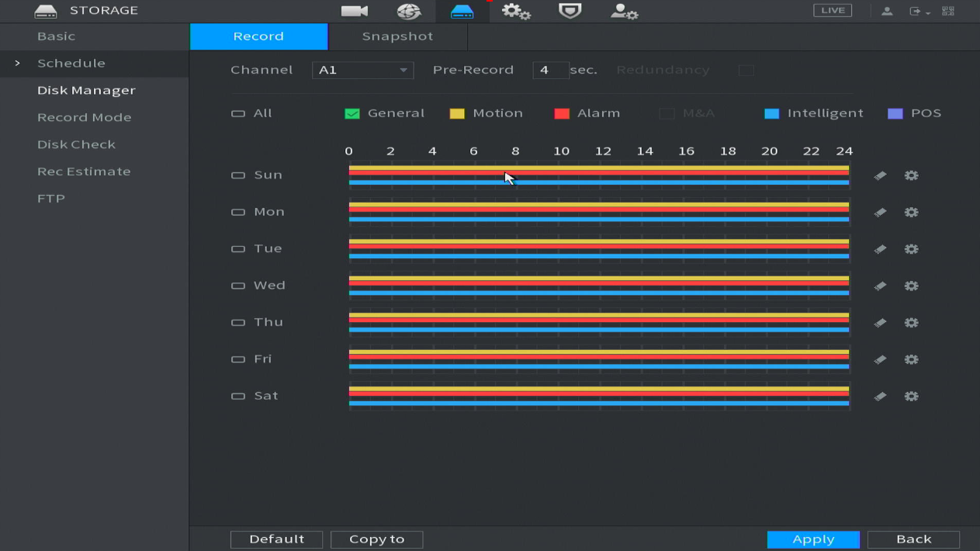The height and width of the screenshot is (551, 980).
Task: Toggle the Wed link checkbox
Action: pyautogui.click(x=237, y=286)
